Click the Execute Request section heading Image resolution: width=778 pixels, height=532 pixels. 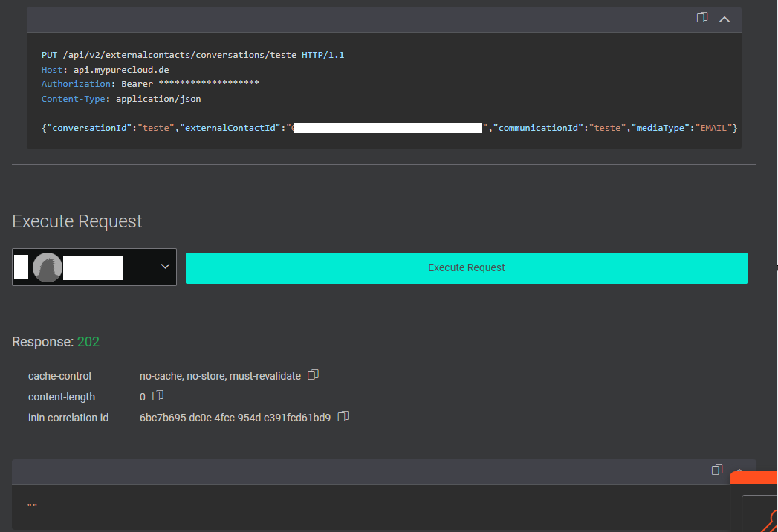[x=77, y=221]
